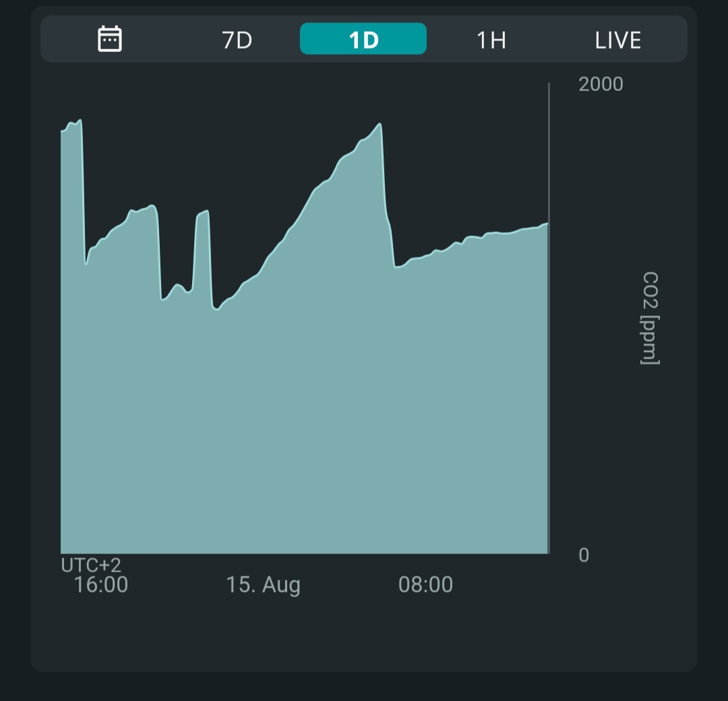
Task: Show the LIVE readings view
Action: coord(617,40)
